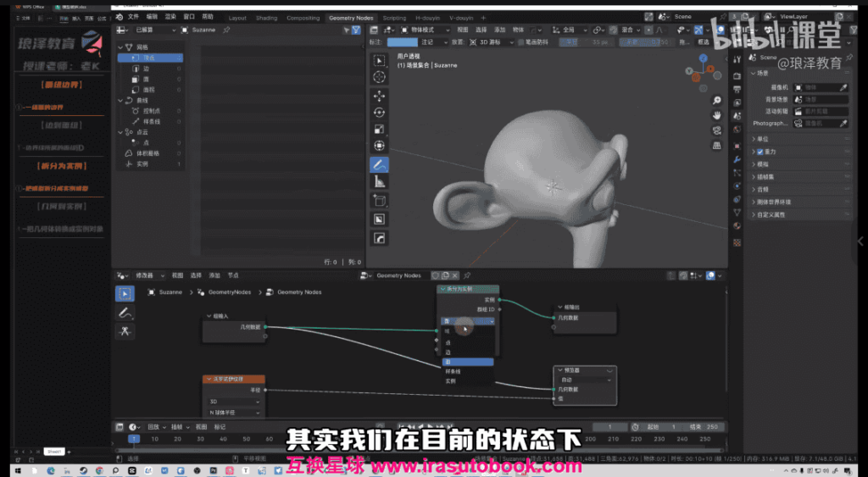868x477 pixels.
Task: Collapse the 网格 mesh tree section
Action: [120, 47]
